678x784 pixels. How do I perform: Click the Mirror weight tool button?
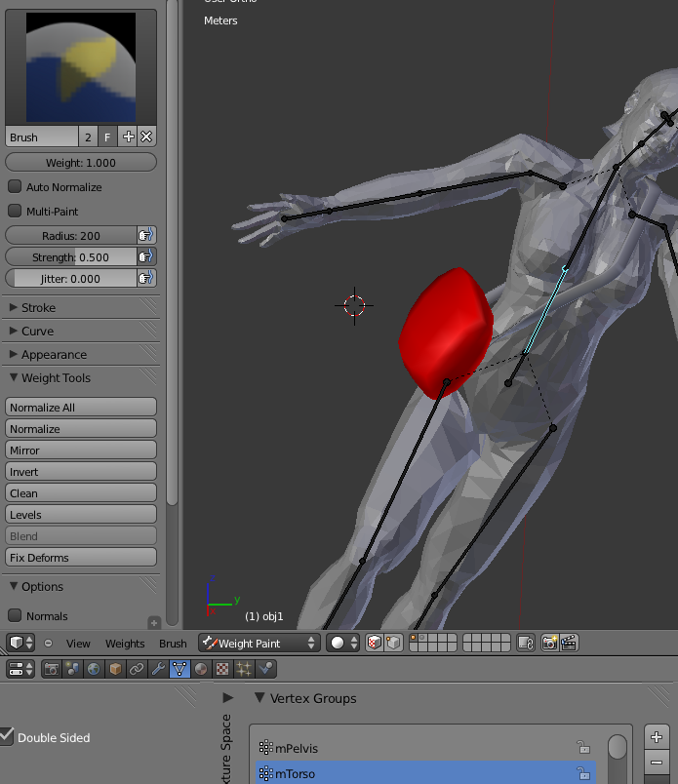tap(81, 450)
